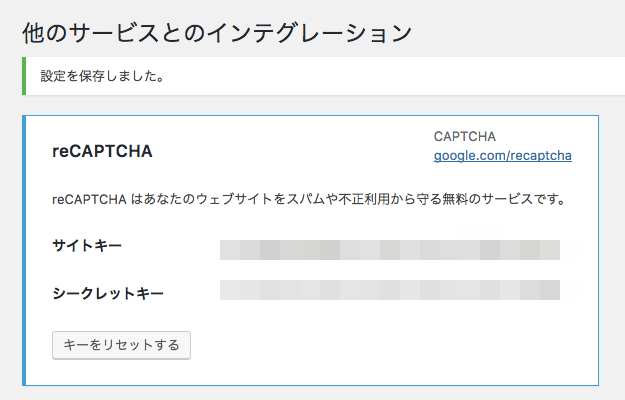Click the CAPTCHA category text above link
The width and height of the screenshot is (625, 400).
[x=465, y=137]
